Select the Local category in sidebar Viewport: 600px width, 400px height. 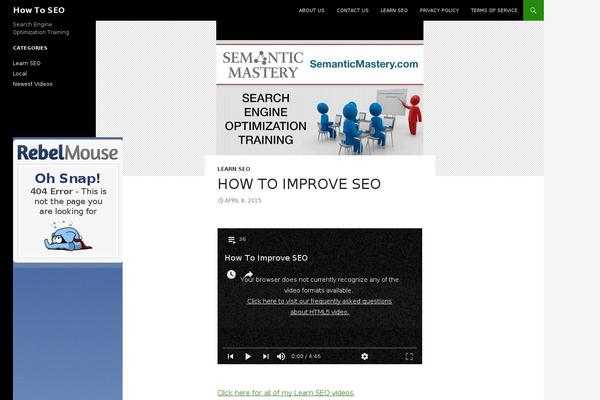pyautogui.click(x=20, y=73)
